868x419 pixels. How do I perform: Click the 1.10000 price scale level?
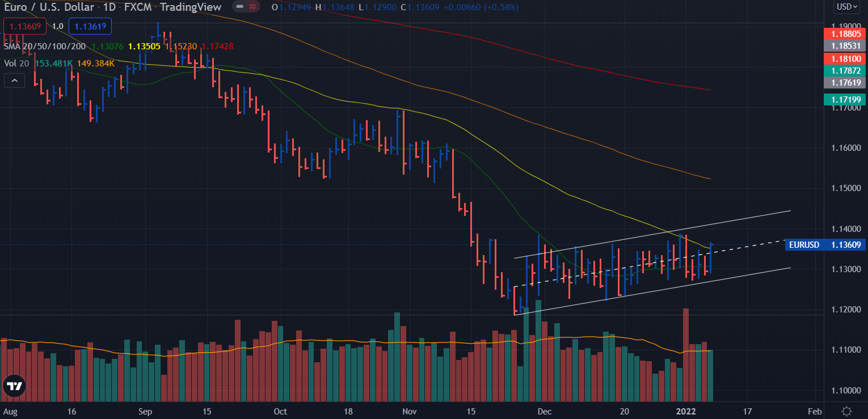(846, 391)
